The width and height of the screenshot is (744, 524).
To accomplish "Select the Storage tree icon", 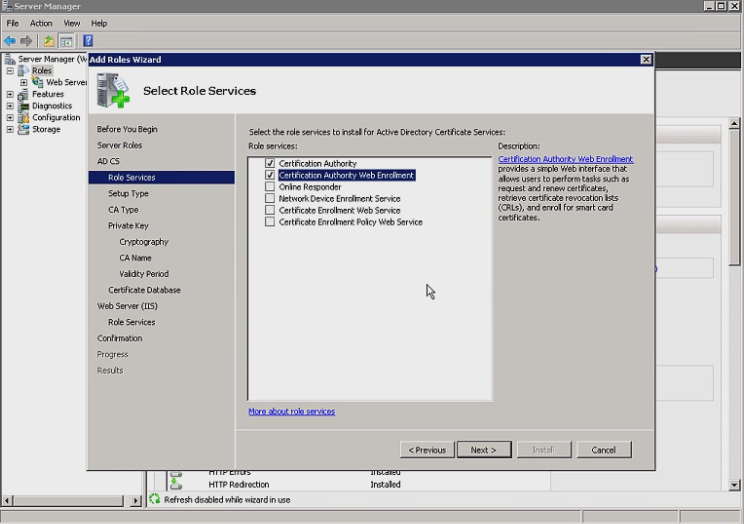I will [23, 129].
